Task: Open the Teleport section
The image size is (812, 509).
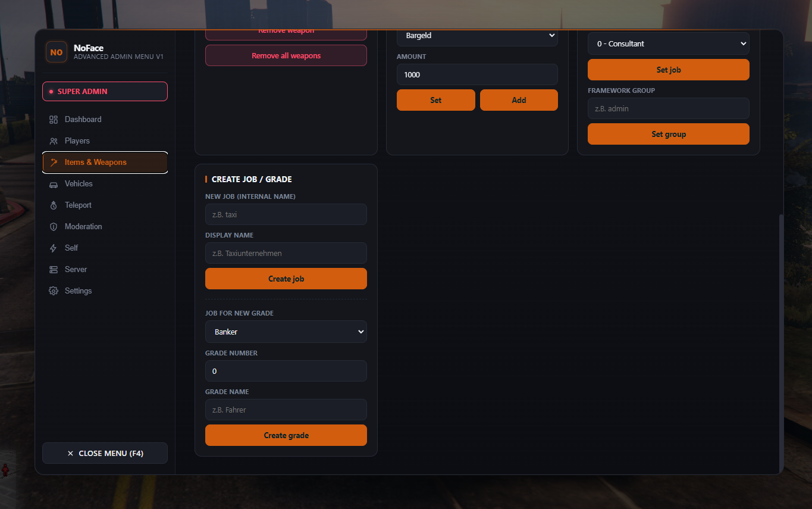Action: coord(105,205)
